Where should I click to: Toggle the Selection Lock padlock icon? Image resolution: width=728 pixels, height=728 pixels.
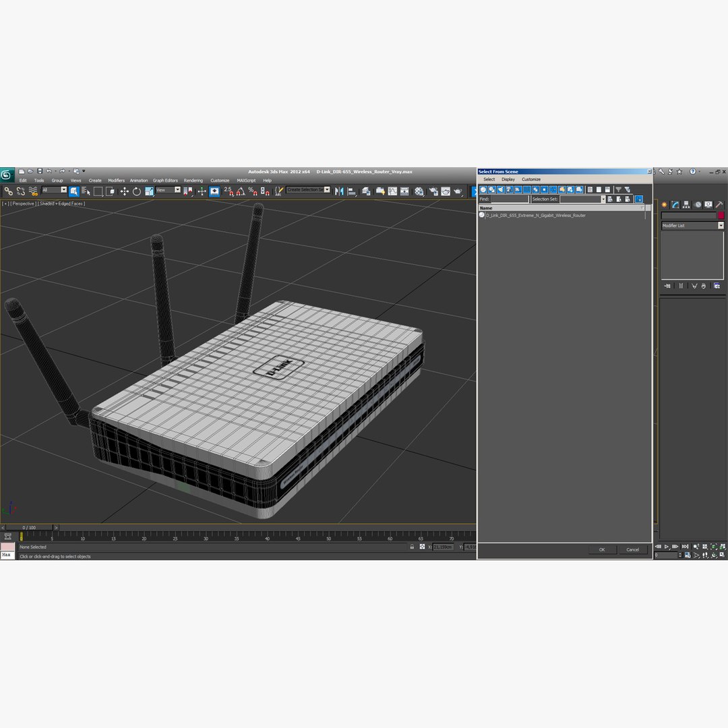point(412,547)
